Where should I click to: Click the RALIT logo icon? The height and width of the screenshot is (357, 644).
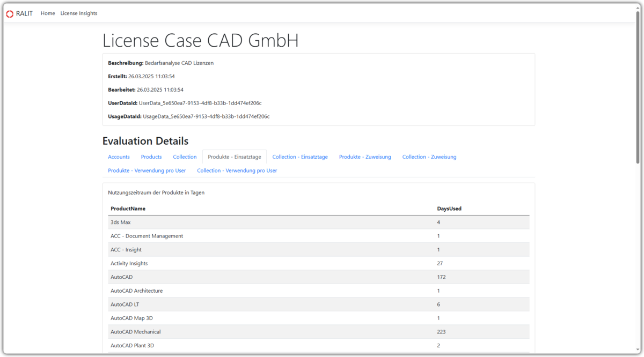tap(10, 13)
